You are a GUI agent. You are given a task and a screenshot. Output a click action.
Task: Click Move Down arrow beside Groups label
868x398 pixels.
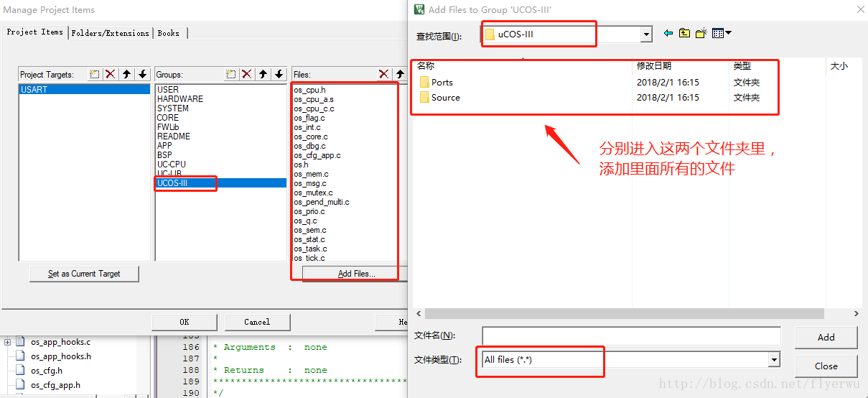279,74
